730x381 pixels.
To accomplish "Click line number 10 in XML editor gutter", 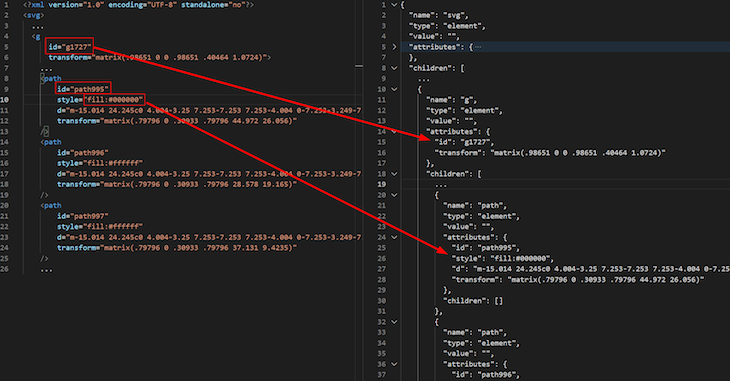I will point(4,100).
